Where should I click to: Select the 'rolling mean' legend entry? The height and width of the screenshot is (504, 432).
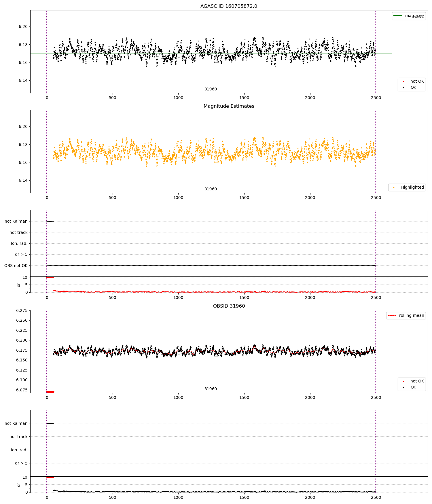coord(406,315)
